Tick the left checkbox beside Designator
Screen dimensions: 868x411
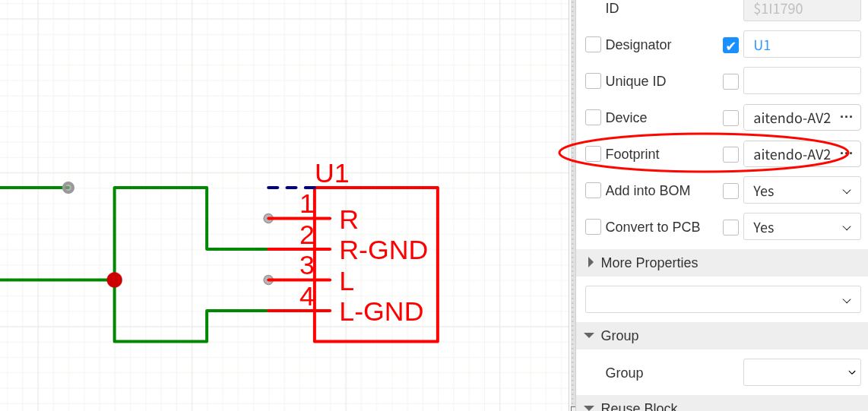coord(593,45)
